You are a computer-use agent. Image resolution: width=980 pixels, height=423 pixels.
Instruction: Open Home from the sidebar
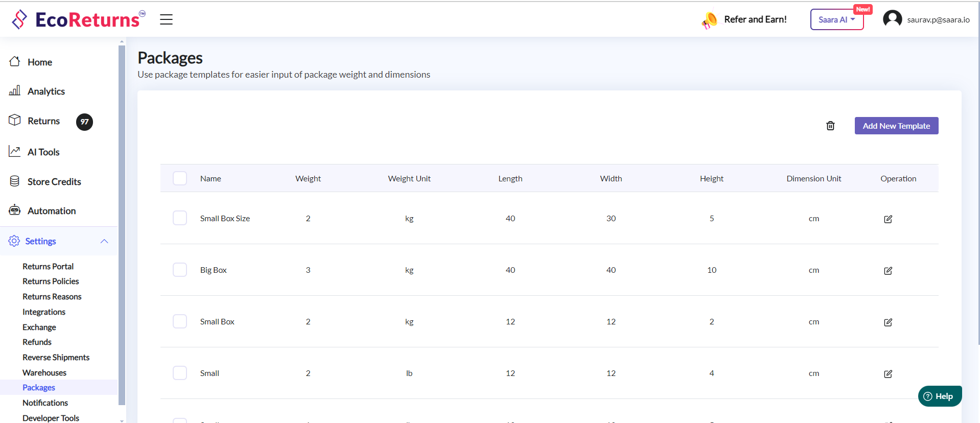click(40, 62)
